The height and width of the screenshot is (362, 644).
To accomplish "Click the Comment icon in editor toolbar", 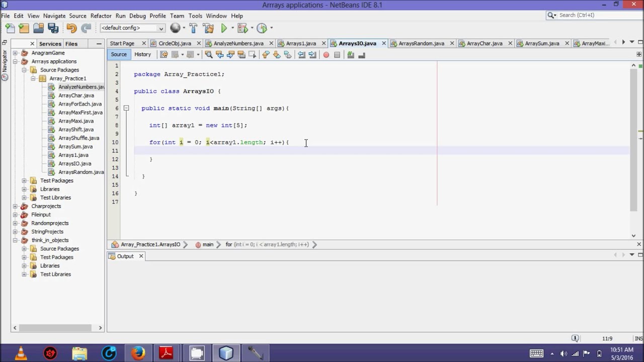I will [x=351, y=54].
